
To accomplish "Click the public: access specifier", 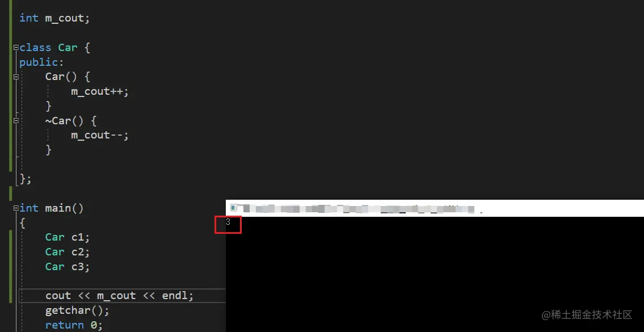I will click(42, 62).
